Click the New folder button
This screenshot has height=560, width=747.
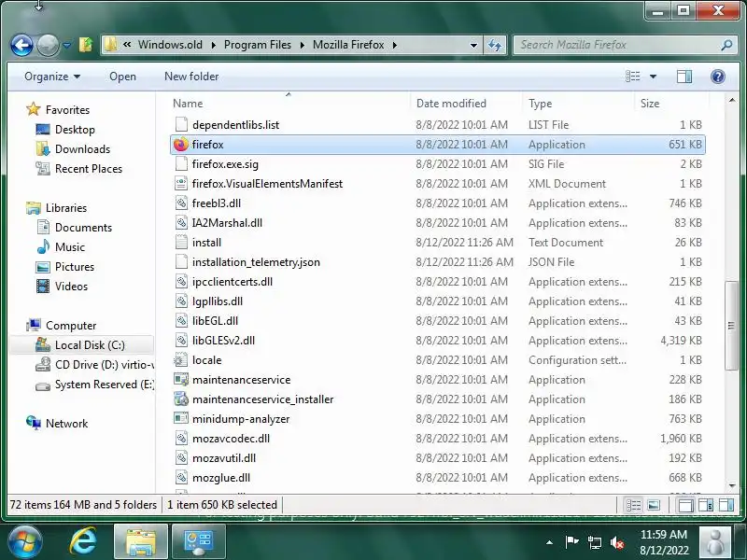(x=191, y=77)
